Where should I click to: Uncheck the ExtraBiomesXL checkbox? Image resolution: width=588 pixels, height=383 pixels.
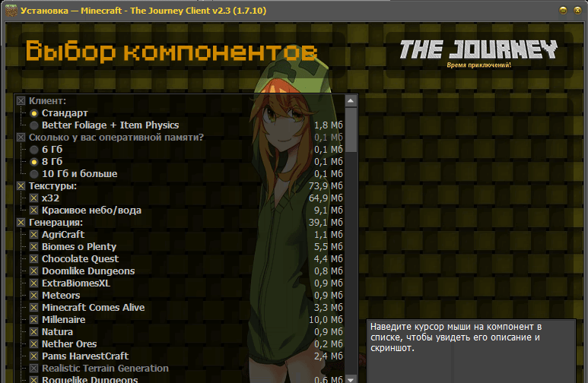[34, 283]
